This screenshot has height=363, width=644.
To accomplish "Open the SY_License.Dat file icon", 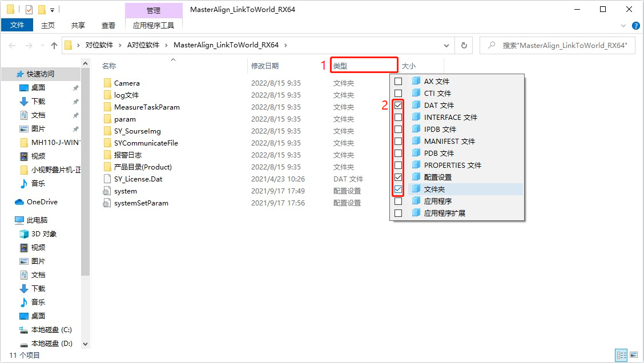I will point(107,179).
